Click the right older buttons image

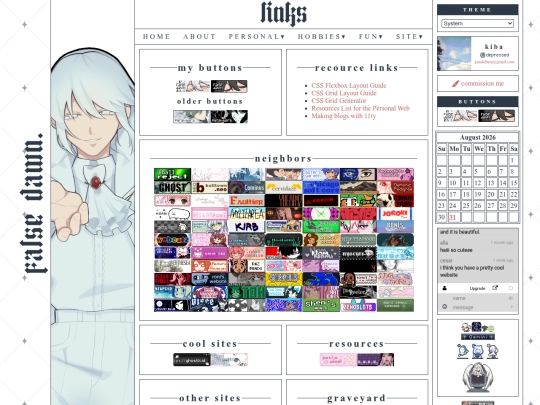click(229, 116)
